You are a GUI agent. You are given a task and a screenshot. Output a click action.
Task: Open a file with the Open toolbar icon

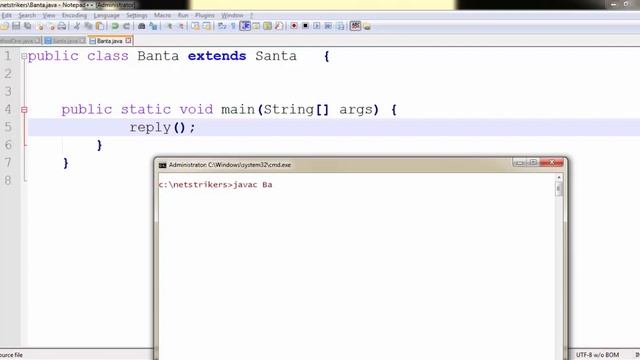coord(4,26)
